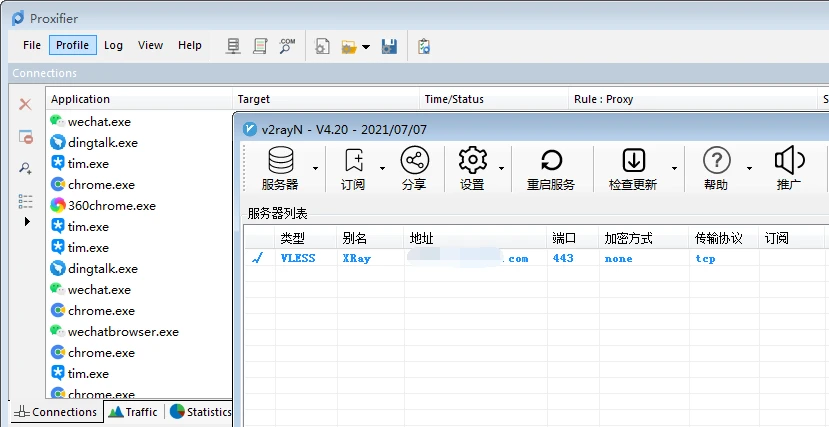Click the Save Profile floppy icon
Image resolution: width=829 pixels, height=427 pixels.
point(389,47)
